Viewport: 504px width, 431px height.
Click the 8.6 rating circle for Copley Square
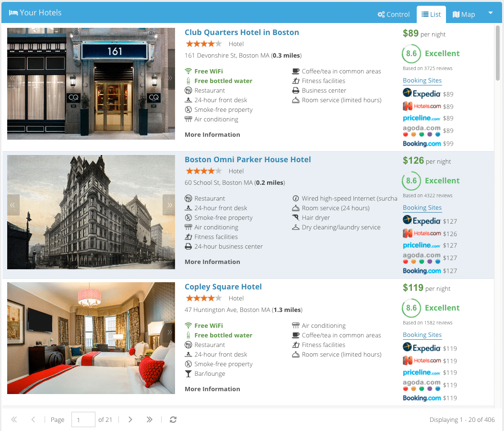pos(411,308)
